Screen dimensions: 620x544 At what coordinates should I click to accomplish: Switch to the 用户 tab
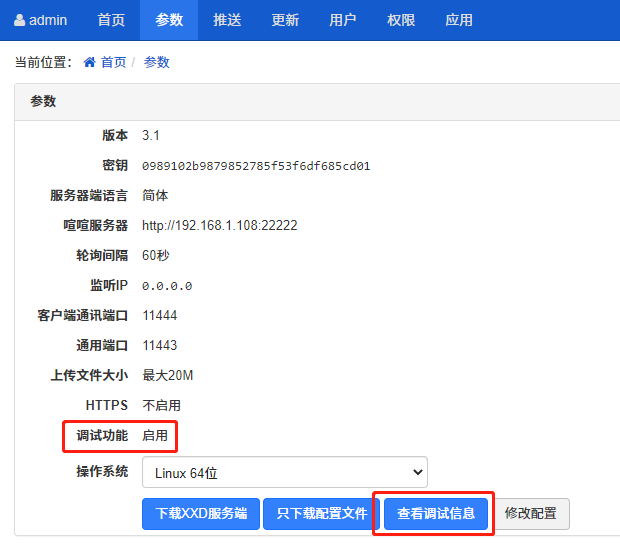[x=343, y=20]
